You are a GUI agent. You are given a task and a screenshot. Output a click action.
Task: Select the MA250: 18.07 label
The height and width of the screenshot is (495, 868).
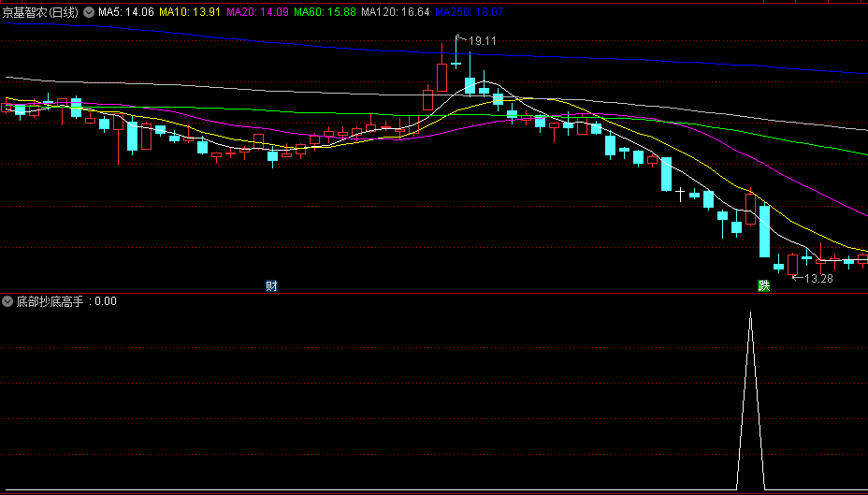coord(470,12)
